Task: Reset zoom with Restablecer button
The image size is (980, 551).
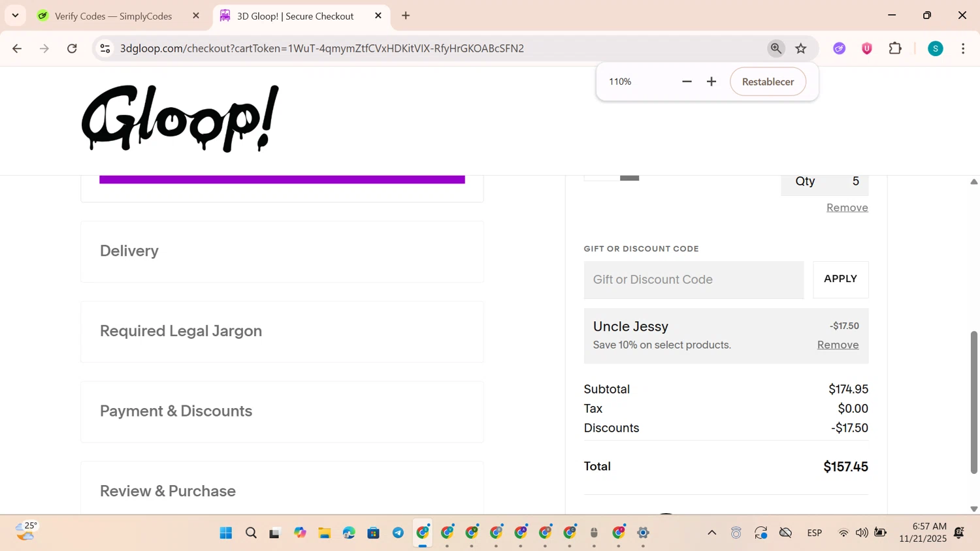Action: point(768,82)
